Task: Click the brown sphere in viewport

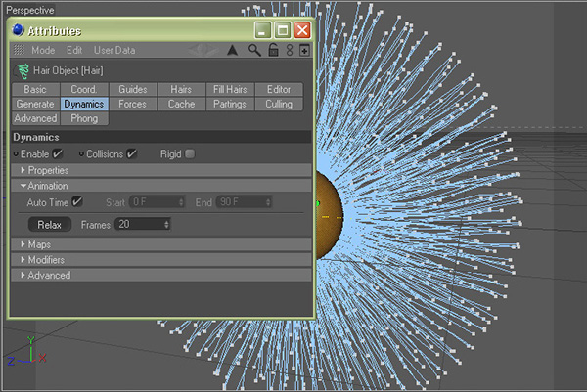Action: pyautogui.click(x=329, y=216)
